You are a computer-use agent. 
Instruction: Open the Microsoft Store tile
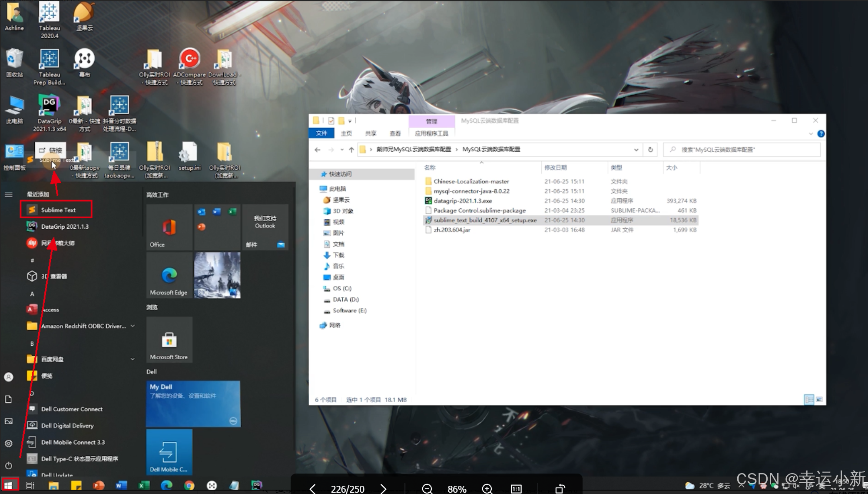tap(169, 340)
